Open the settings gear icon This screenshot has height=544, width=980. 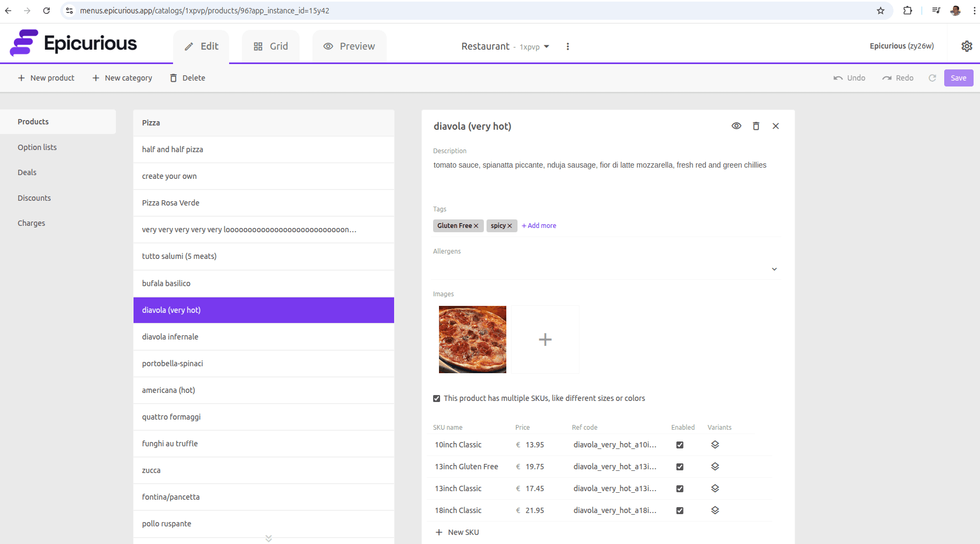967,46
